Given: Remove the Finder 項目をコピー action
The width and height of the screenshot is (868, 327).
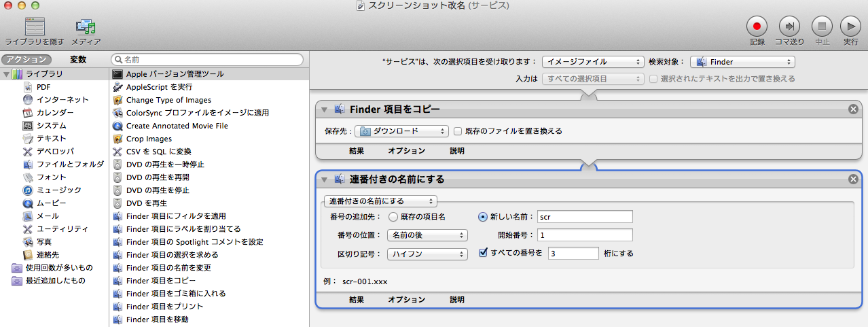Looking at the screenshot, I should tap(853, 109).
